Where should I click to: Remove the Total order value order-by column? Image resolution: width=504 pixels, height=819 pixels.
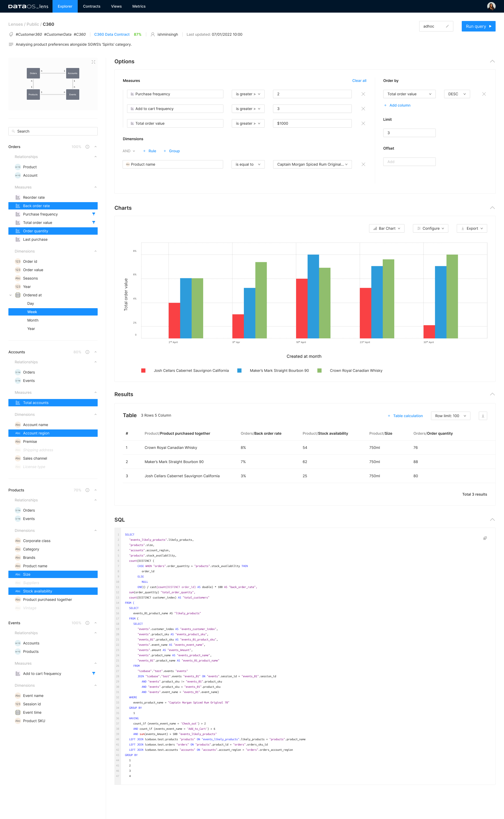pyautogui.click(x=484, y=94)
